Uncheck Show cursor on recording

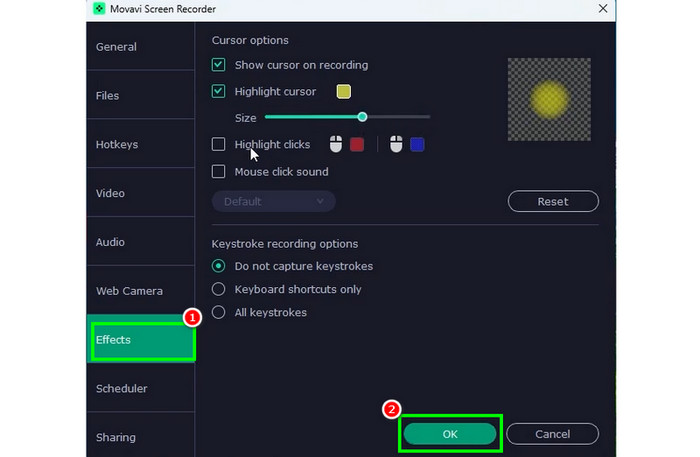click(x=218, y=65)
